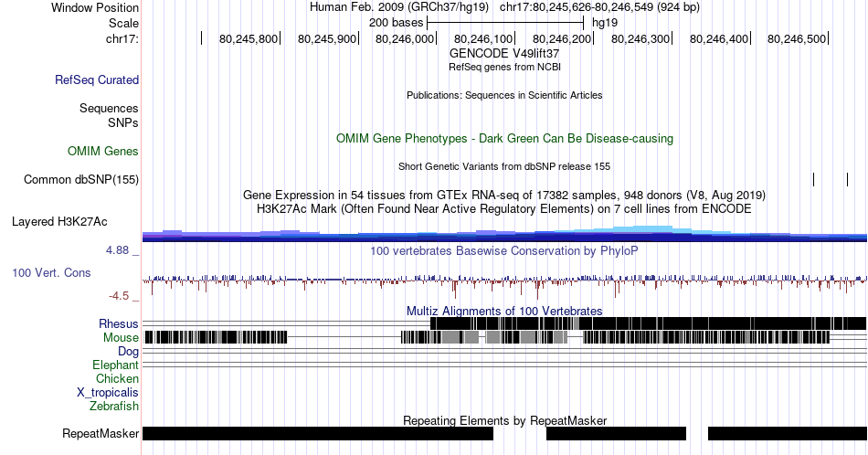Screen dimensions: 868x455
Task: Click the H3K27Ac Mark ENCODE track title
Action: click(504, 208)
